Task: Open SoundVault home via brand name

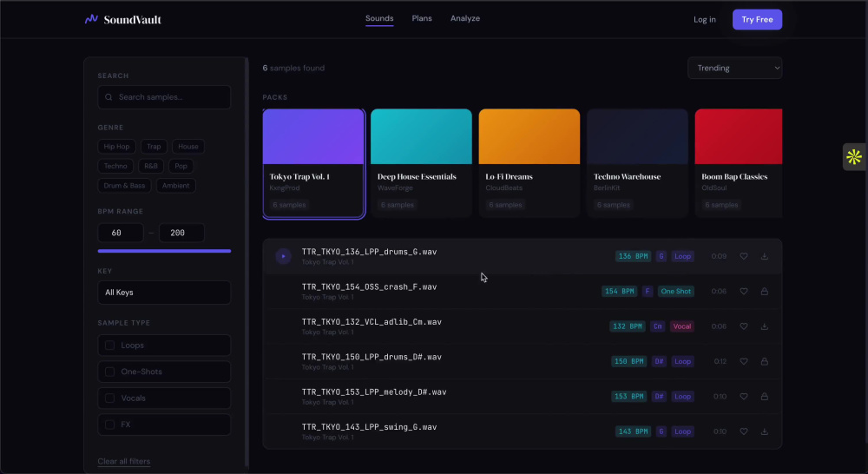Action: pos(132,20)
